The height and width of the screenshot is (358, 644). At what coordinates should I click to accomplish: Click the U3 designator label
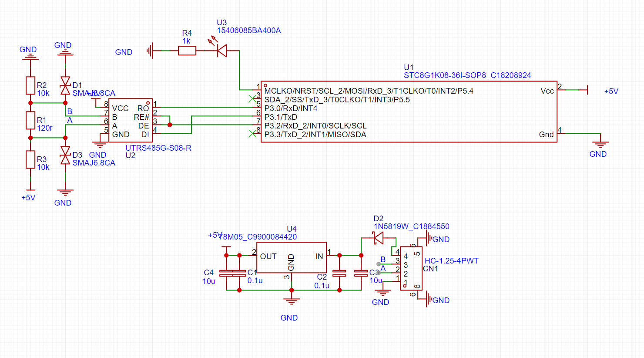click(221, 23)
